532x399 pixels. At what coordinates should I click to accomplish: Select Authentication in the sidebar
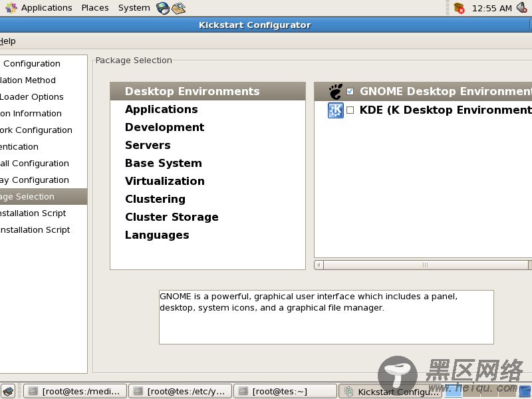tap(43, 146)
